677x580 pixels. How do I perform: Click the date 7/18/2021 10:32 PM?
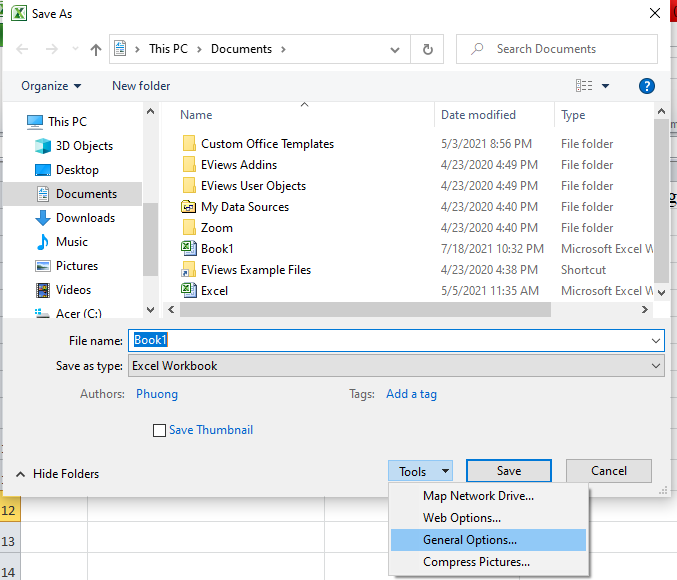point(492,249)
